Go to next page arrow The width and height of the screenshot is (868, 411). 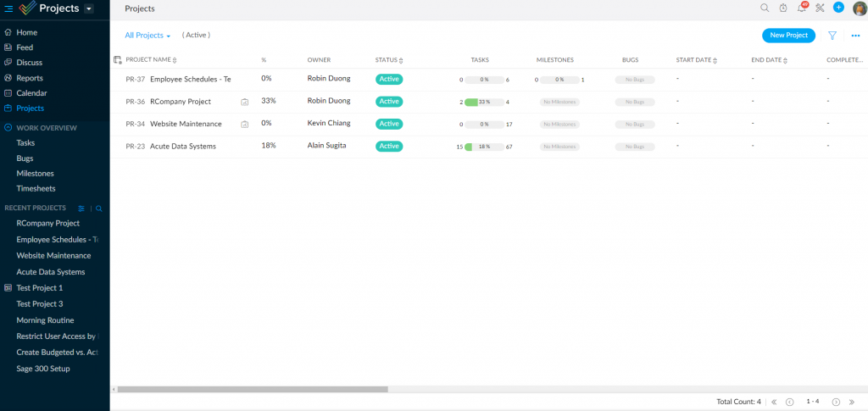(x=837, y=403)
